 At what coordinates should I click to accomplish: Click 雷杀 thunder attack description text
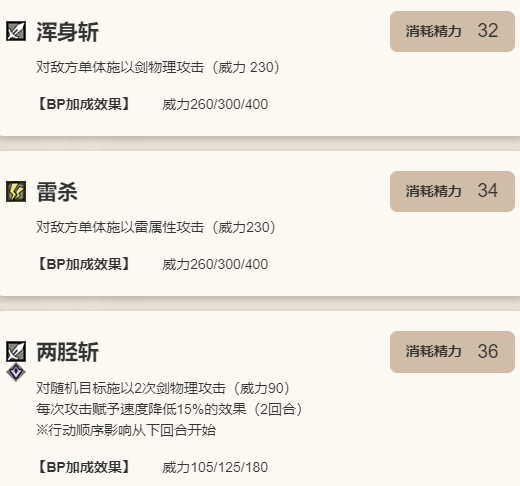pos(156,227)
